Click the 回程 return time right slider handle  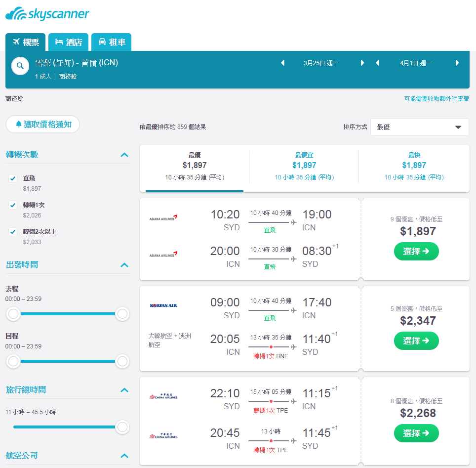pyautogui.click(x=122, y=361)
